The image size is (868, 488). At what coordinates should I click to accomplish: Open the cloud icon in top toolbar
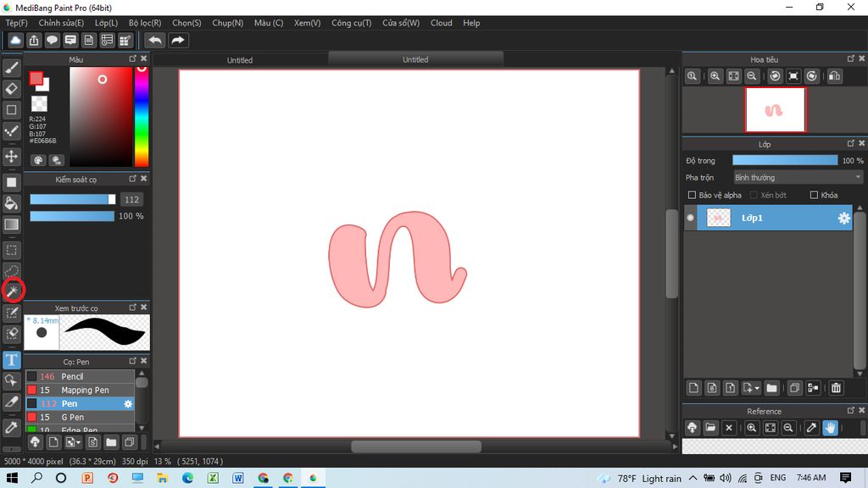15,41
